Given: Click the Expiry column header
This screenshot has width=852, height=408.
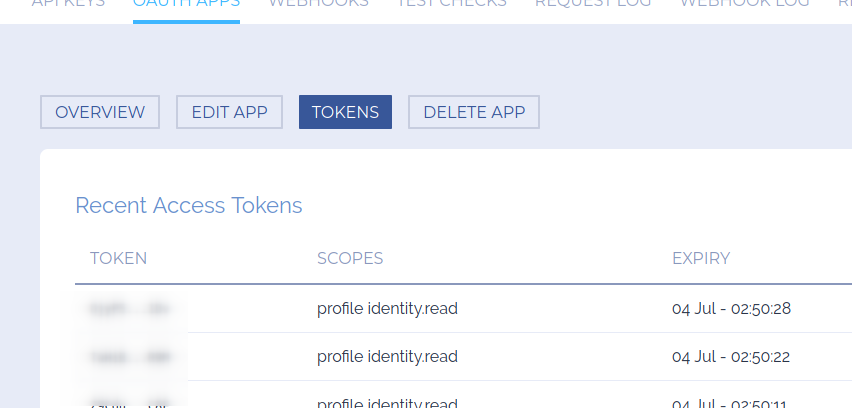Looking at the screenshot, I should 701,258.
